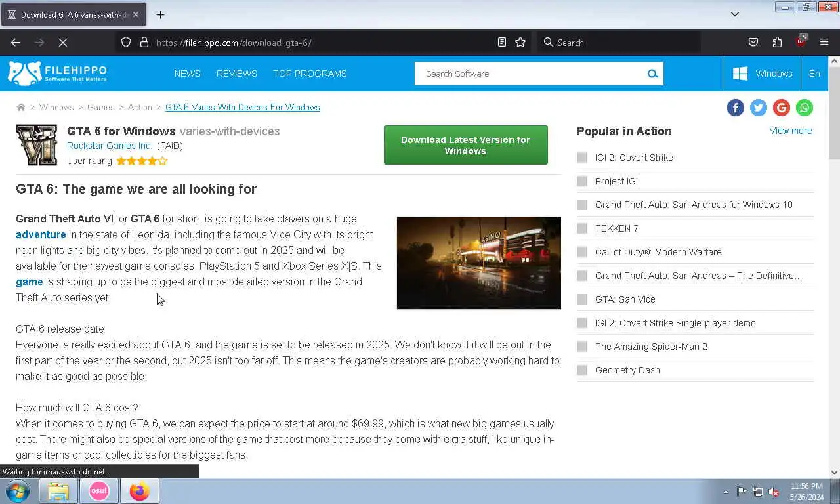
Task: Launch osu! from the taskbar
Action: coord(99,491)
